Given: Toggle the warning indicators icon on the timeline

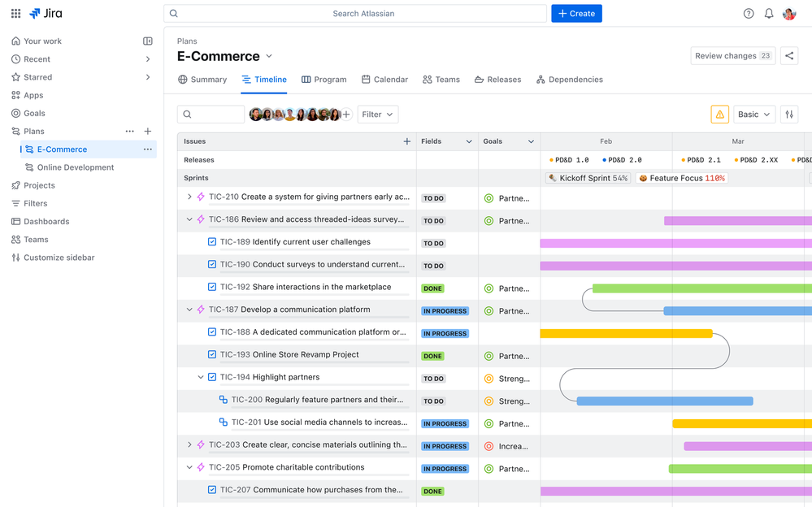Looking at the screenshot, I should click(719, 114).
